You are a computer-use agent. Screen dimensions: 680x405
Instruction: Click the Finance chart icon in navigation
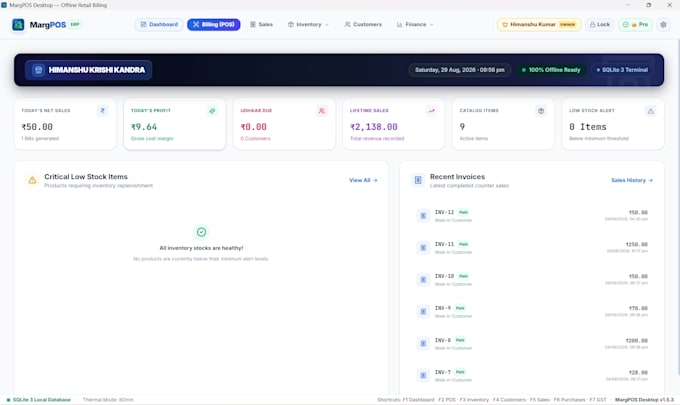tap(399, 25)
